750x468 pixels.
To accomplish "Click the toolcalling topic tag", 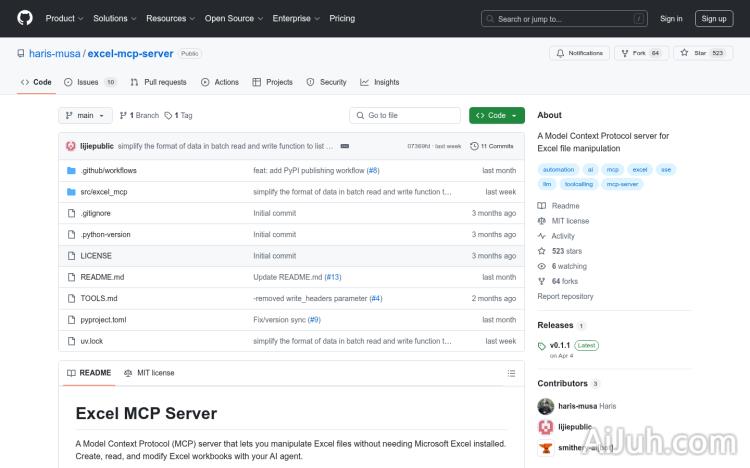I will click(578, 184).
